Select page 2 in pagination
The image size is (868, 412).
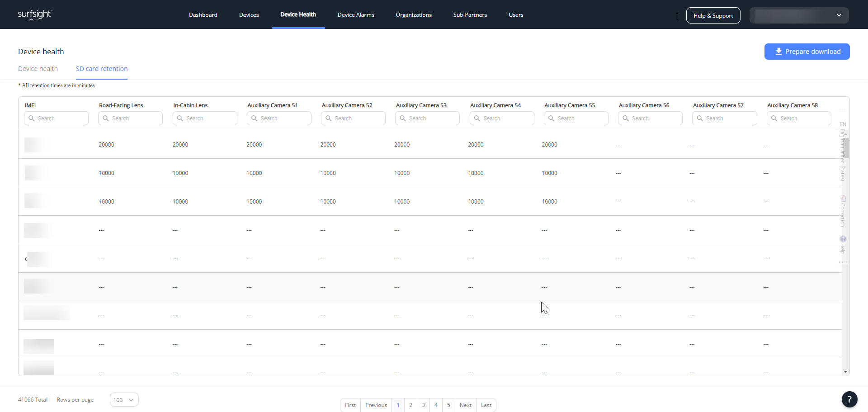[x=410, y=405]
